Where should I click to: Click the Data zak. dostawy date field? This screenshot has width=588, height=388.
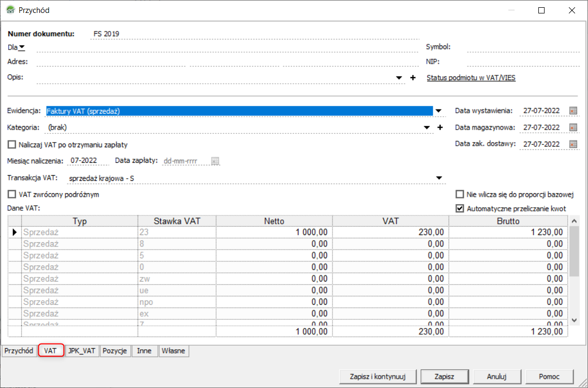click(x=543, y=144)
